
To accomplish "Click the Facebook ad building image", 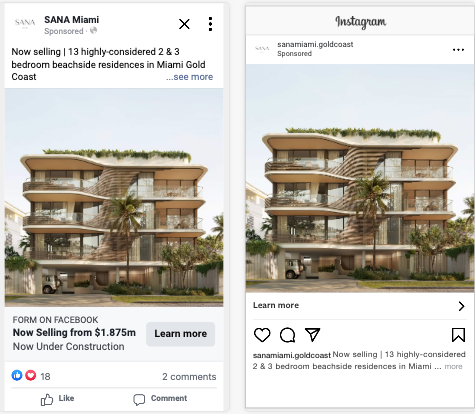I will tap(114, 197).
